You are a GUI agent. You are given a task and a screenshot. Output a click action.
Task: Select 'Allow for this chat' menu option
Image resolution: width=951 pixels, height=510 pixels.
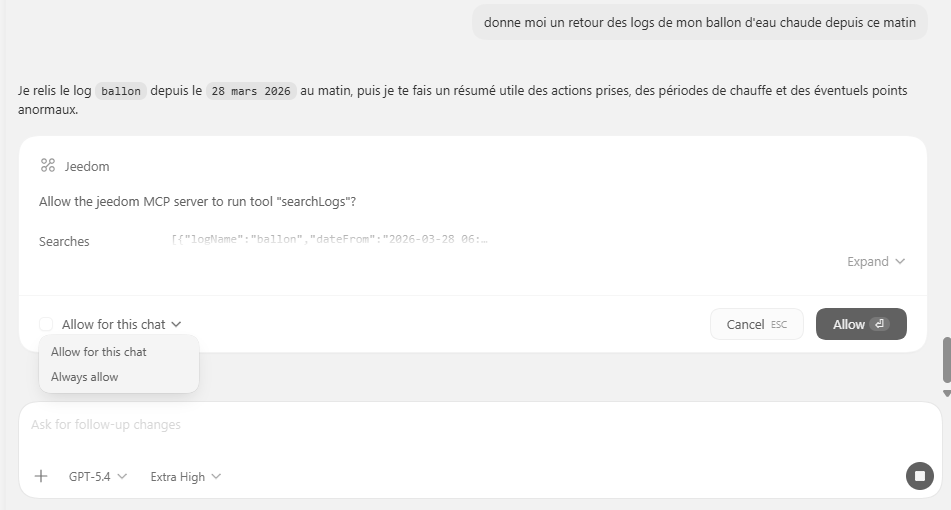99,352
